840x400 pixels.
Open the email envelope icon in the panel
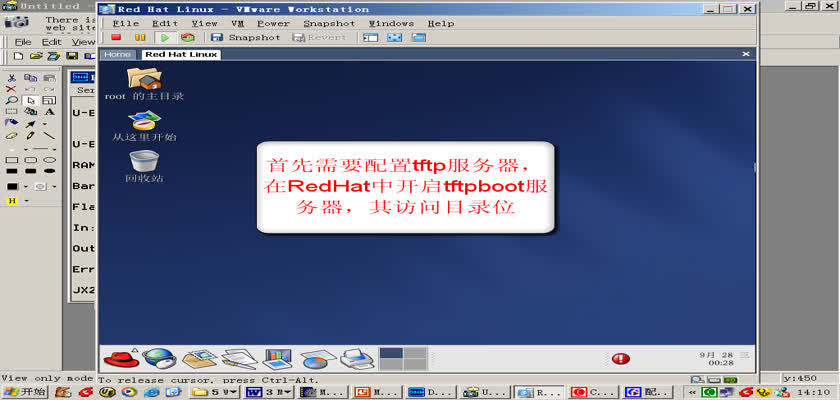pyautogui.click(x=199, y=358)
